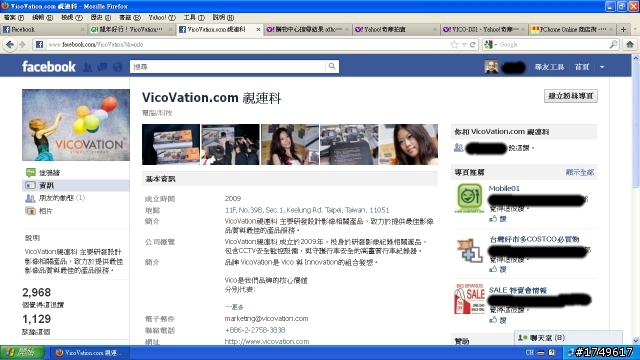Open Facebook notifications globe icon
Viewport: 640px width, 360px height.
point(118,67)
